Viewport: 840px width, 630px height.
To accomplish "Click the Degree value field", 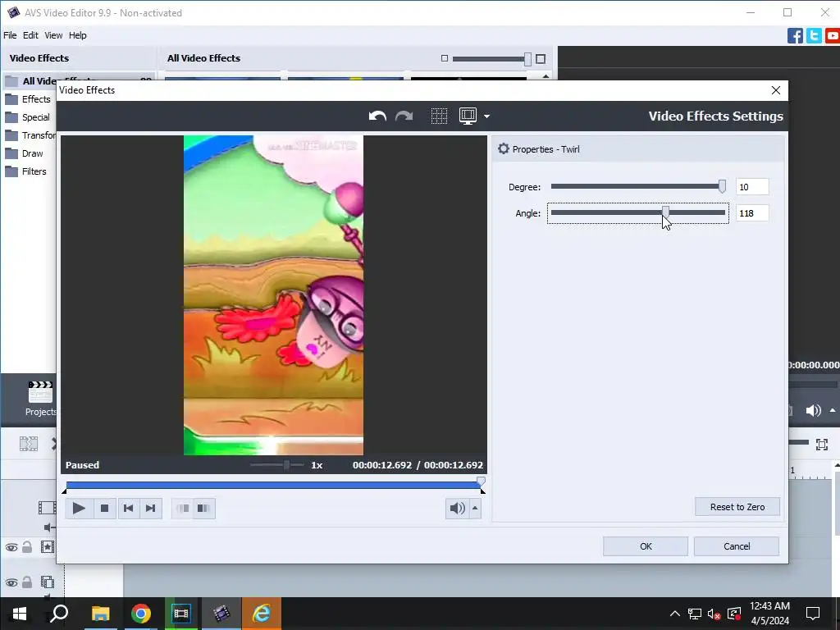I will coord(752,187).
